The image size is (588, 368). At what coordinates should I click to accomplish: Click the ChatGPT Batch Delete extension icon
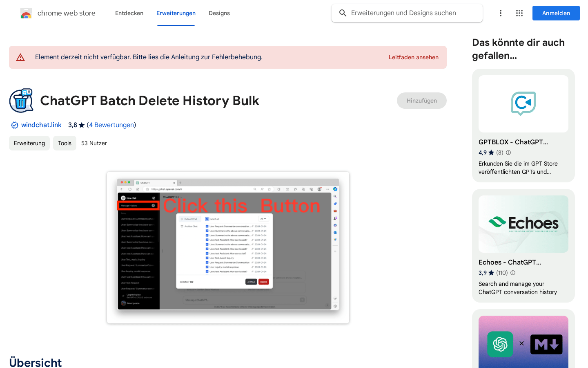(21, 101)
